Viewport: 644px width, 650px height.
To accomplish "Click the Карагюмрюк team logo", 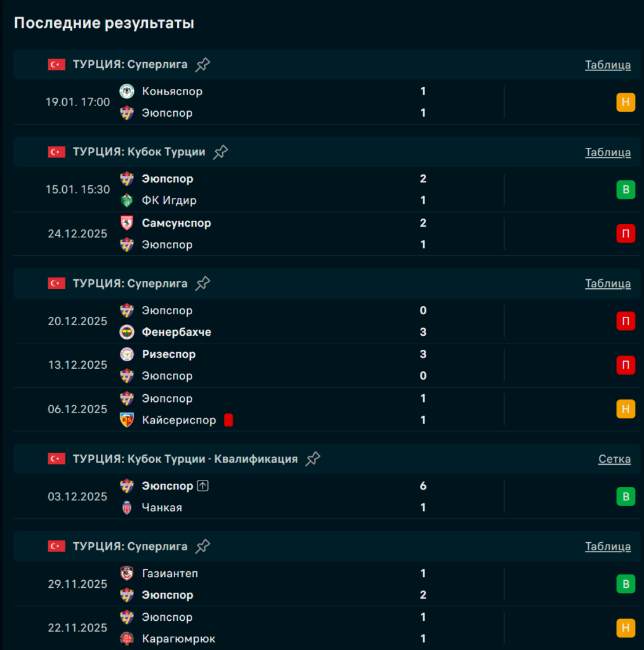I will (127, 639).
